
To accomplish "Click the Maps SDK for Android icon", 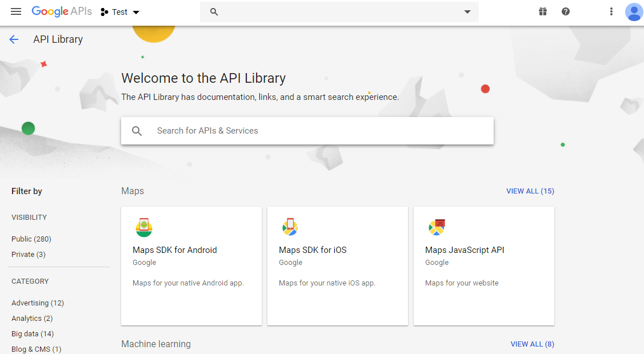I will [x=144, y=227].
